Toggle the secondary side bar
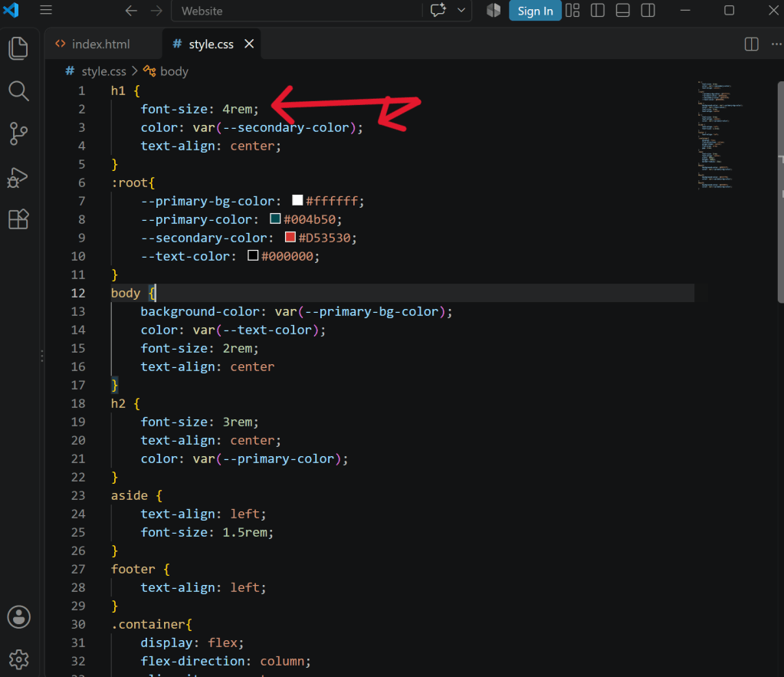This screenshot has width=784, height=677. tap(648, 11)
